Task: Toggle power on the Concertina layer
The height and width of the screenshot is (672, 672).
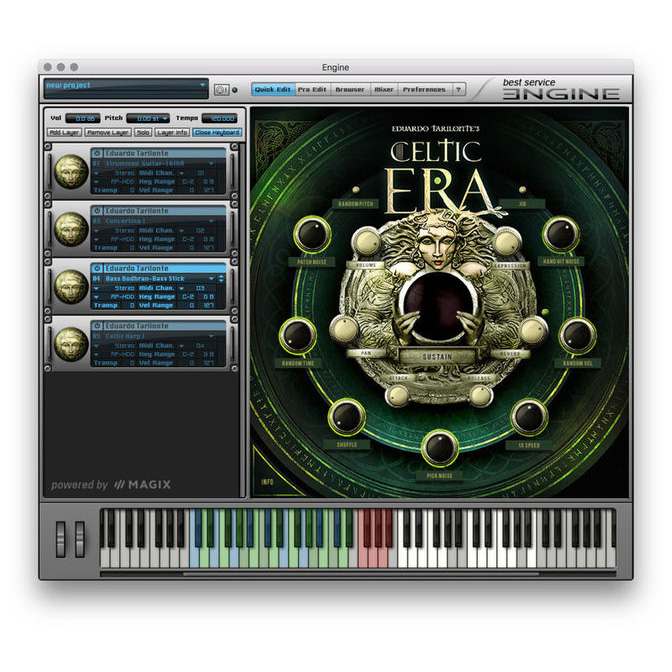Action: coord(97,210)
